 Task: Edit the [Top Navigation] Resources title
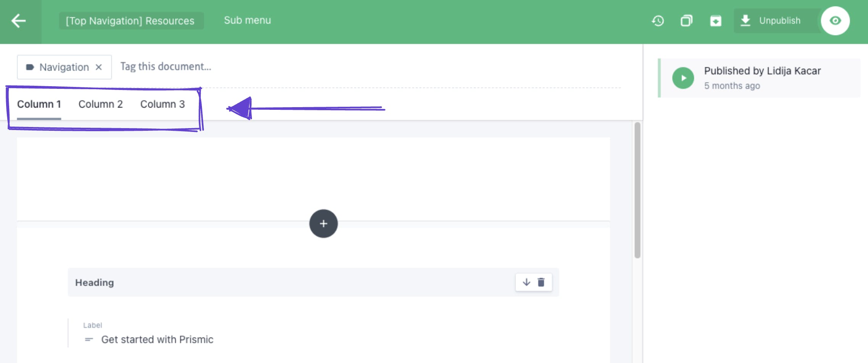[131, 21]
